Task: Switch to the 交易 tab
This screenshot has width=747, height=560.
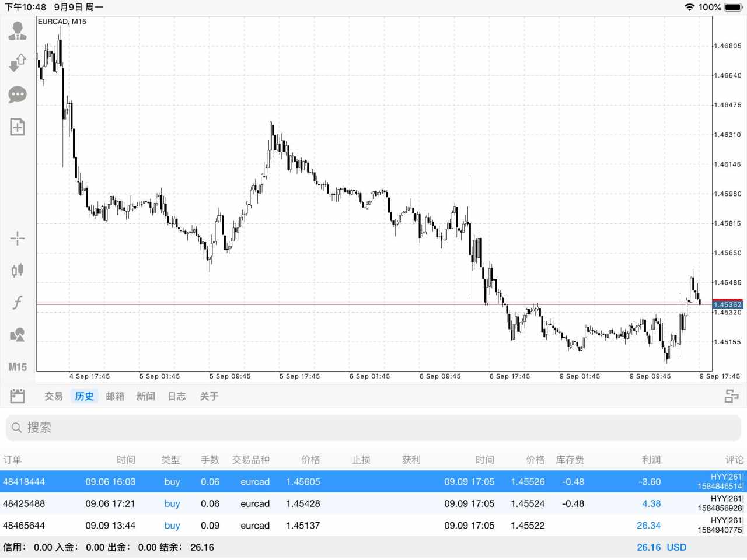Action: pos(54,396)
